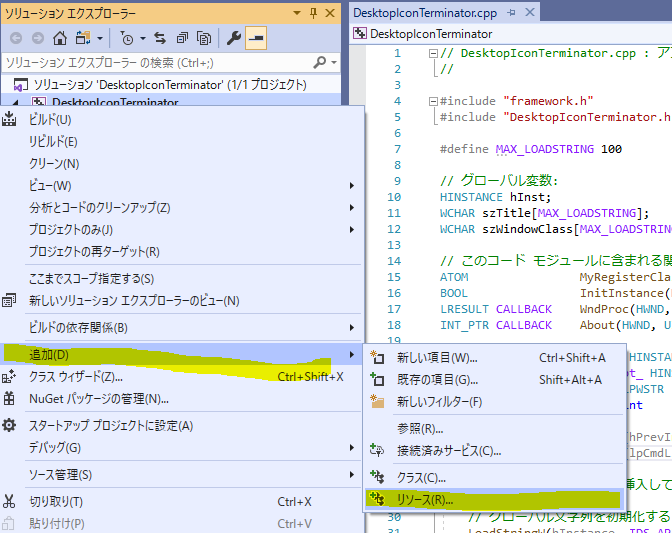Open the ビュー(W) submenu
The image size is (672, 533).
(182, 186)
